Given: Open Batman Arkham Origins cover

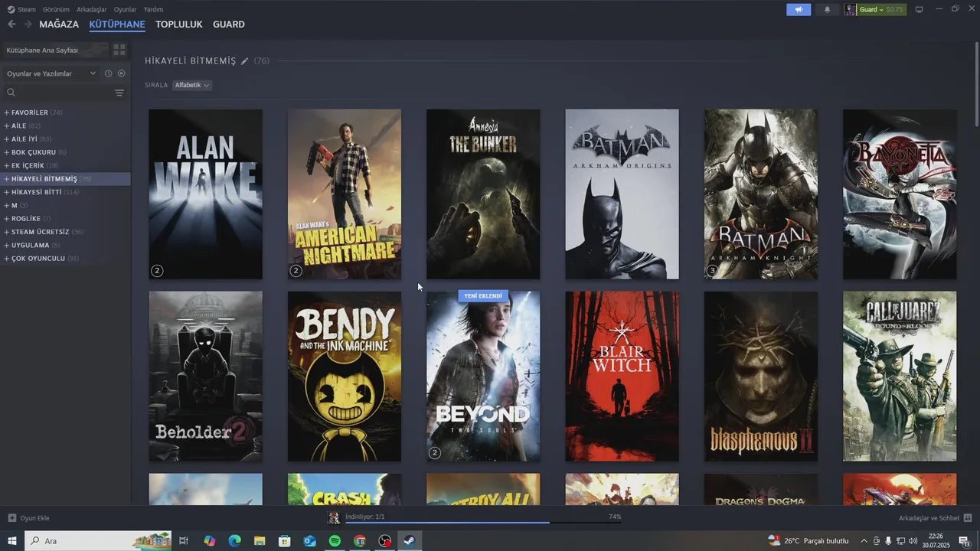Looking at the screenshot, I should pos(622,194).
